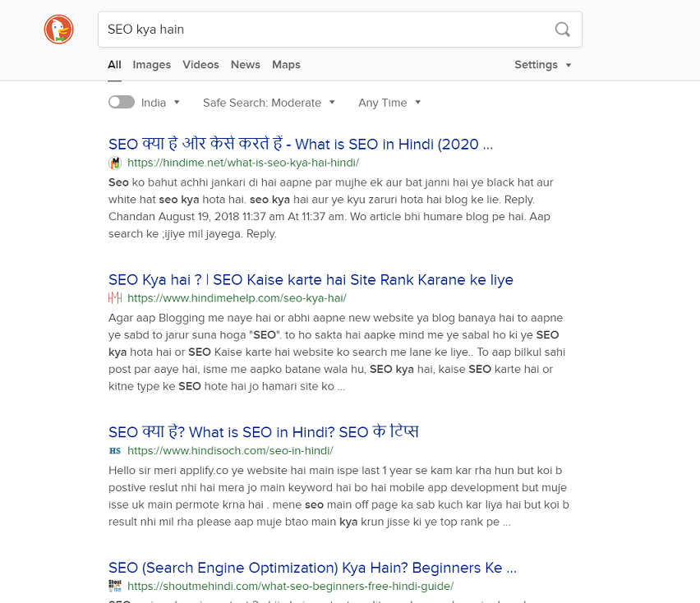
Task: Open the Settings dropdown menu
Action: point(542,65)
